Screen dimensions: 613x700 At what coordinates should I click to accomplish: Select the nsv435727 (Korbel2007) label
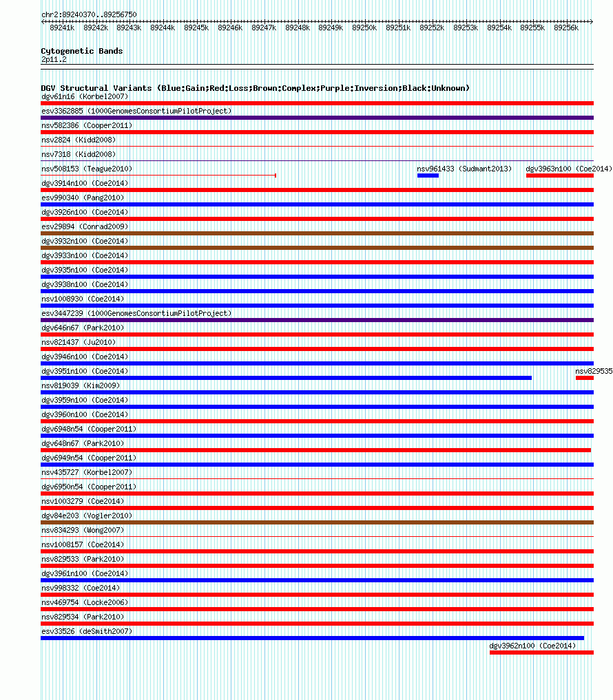click(x=87, y=472)
